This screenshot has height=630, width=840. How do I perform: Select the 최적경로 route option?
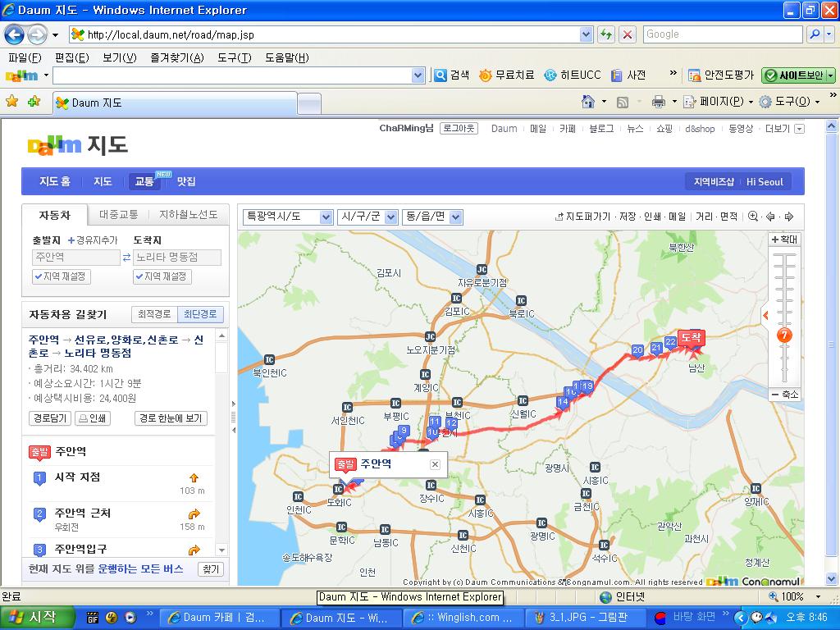154,314
